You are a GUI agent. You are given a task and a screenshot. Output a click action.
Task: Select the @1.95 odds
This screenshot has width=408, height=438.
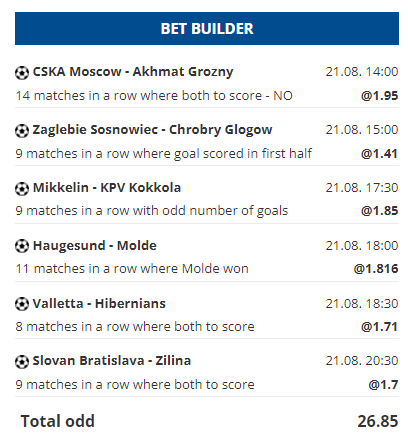[x=379, y=96]
